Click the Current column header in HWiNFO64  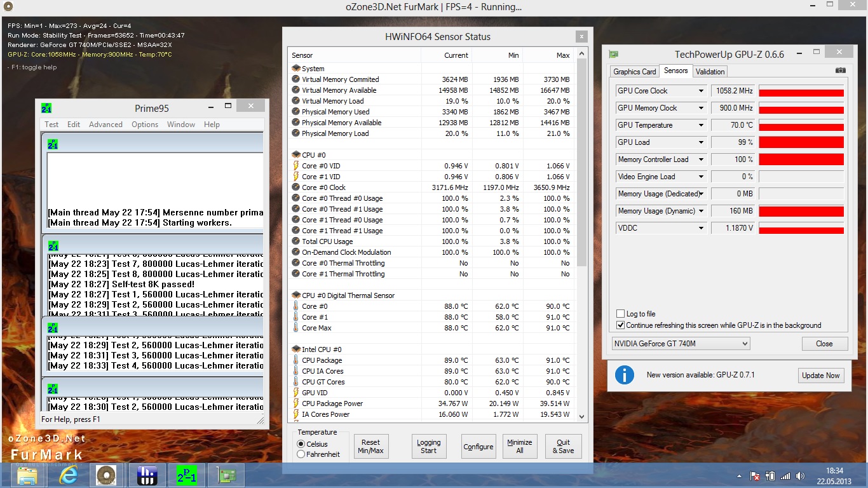[446, 55]
